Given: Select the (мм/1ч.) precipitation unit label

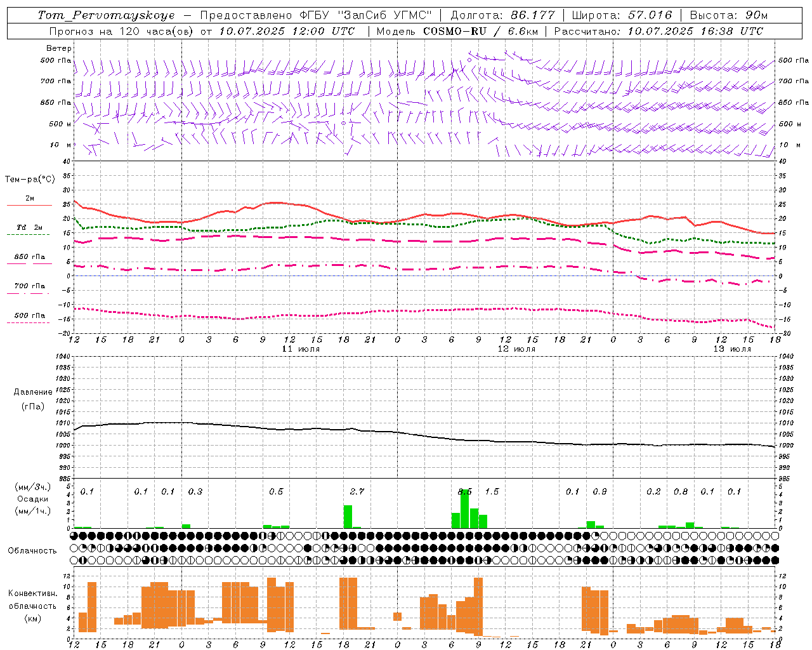Looking at the screenshot, I should pos(33,511).
